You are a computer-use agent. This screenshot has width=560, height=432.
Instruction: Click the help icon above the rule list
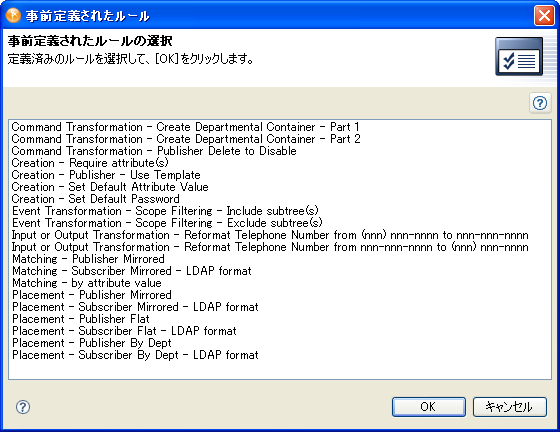tap(540, 104)
